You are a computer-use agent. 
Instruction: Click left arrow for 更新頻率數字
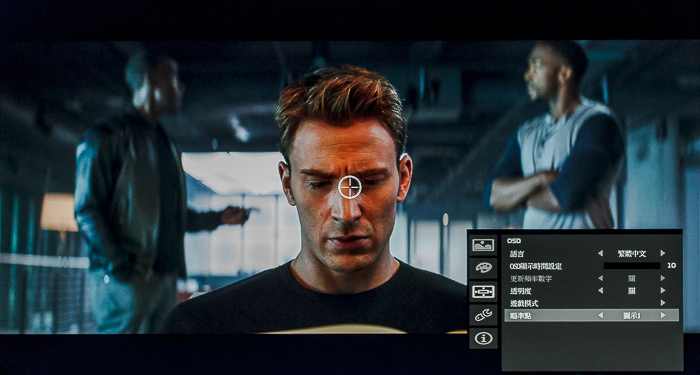[x=600, y=278]
